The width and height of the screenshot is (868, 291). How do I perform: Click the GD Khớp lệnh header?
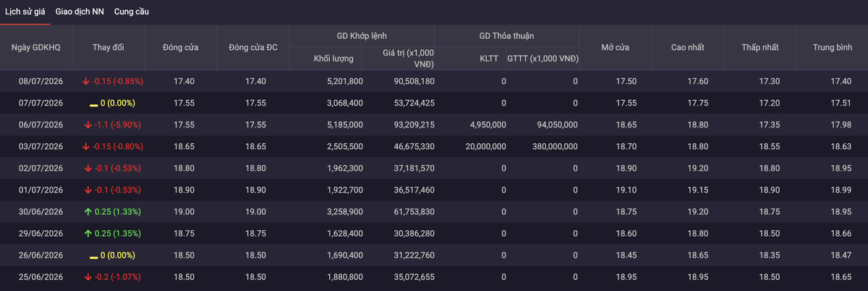[x=362, y=35]
